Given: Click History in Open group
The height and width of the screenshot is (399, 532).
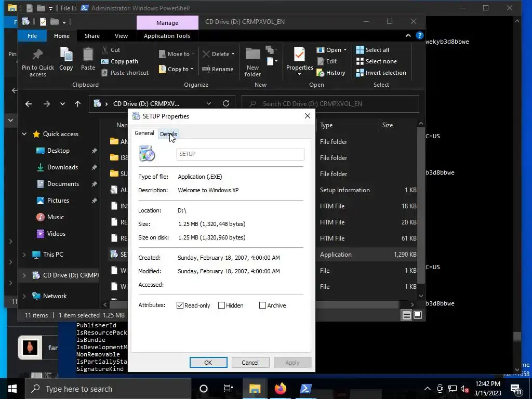Looking at the screenshot, I should [331, 73].
